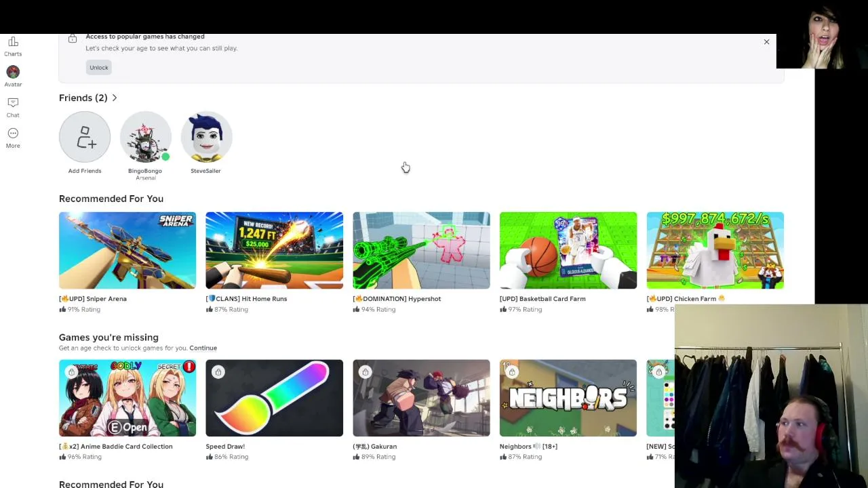The height and width of the screenshot is (488, 868).
Task: Click the '89% Rating' text
Action: pyautogui.click(x=378, y=457)
